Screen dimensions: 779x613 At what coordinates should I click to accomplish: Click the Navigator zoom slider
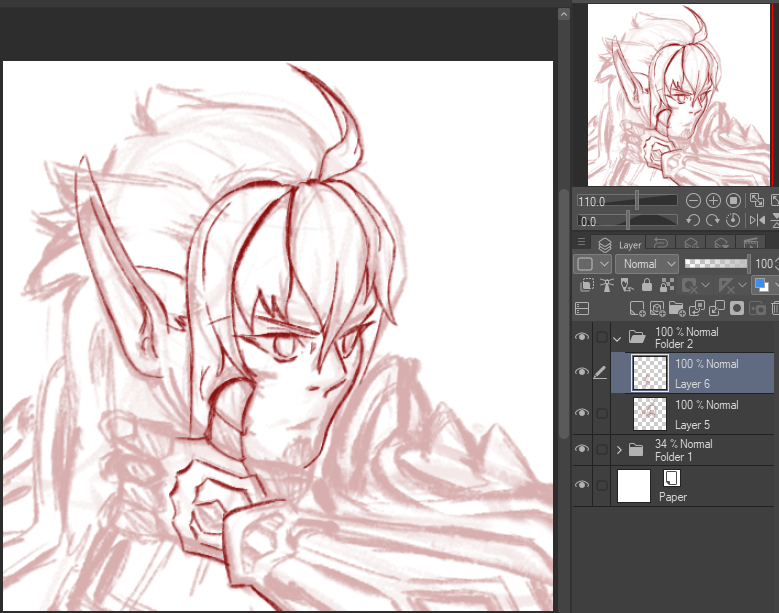coord(627,201)
